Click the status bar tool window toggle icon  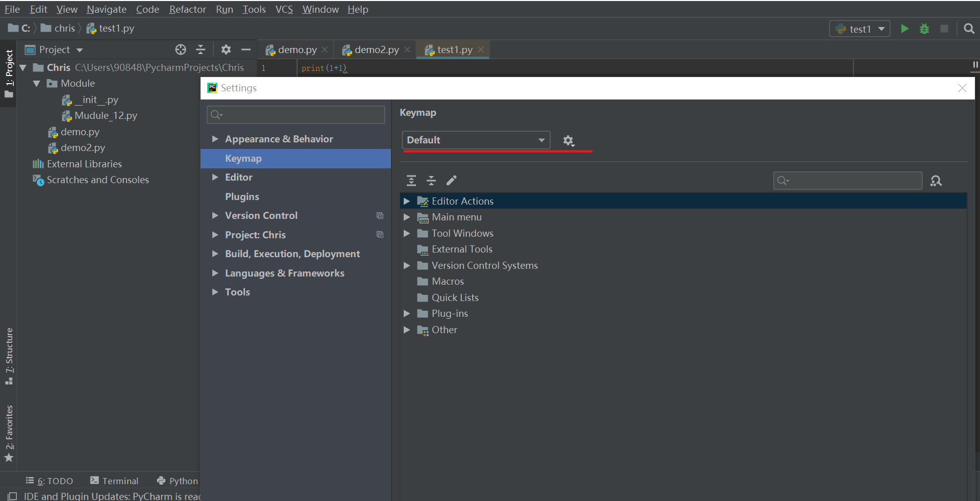(12, 496)
